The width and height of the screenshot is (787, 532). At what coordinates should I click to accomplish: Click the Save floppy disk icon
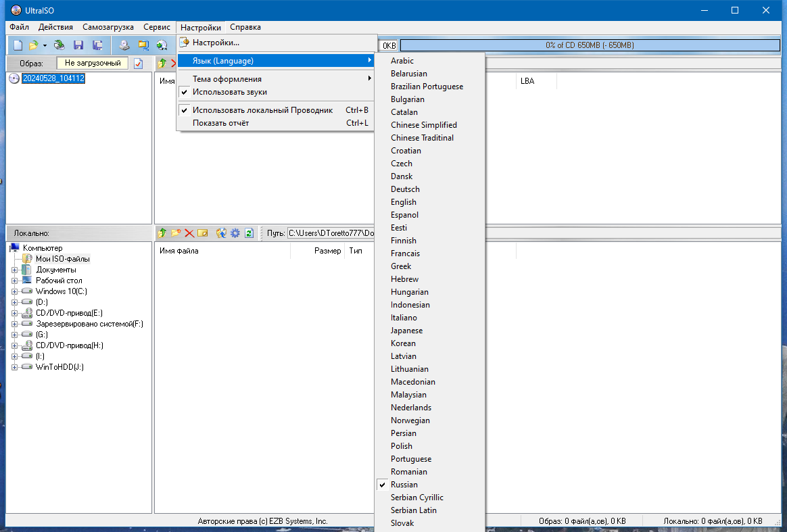tap(78, 46)
